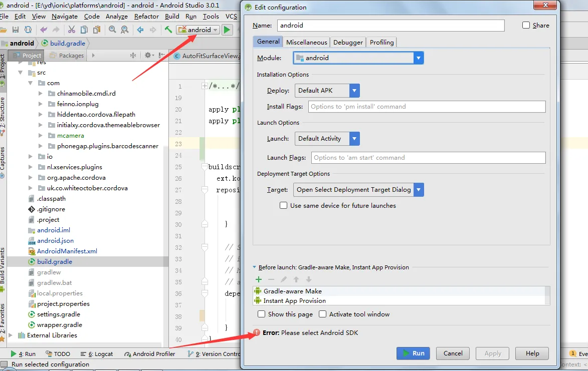Image resolution: width=588 pixels, height=371 pixels.
Task: Expand the mcamera package
Action: click(x=41, y=136)
